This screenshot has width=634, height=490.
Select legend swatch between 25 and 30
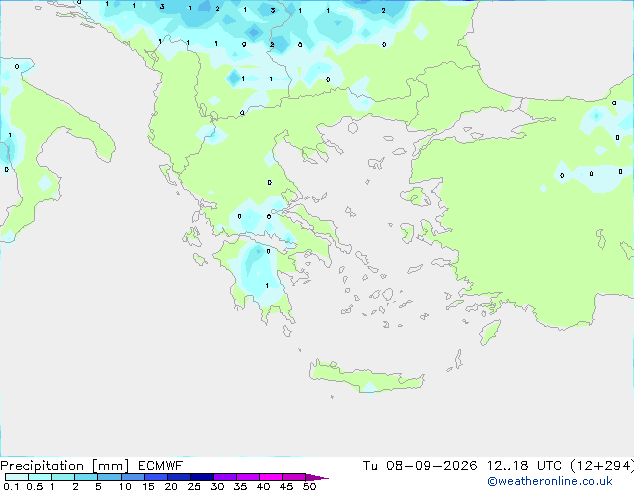click(201, 477)
